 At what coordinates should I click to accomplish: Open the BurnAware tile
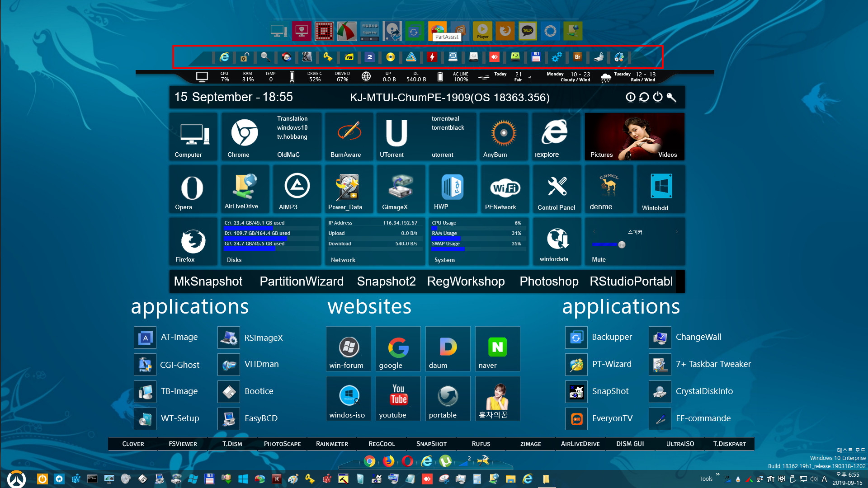point(349,136)
